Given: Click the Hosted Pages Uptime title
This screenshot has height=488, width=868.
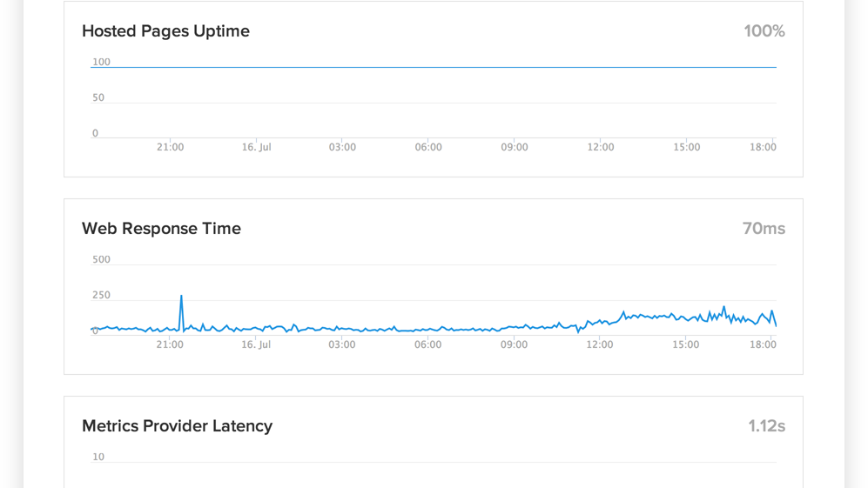Looking at the screenshot, I should coord(165,31).
